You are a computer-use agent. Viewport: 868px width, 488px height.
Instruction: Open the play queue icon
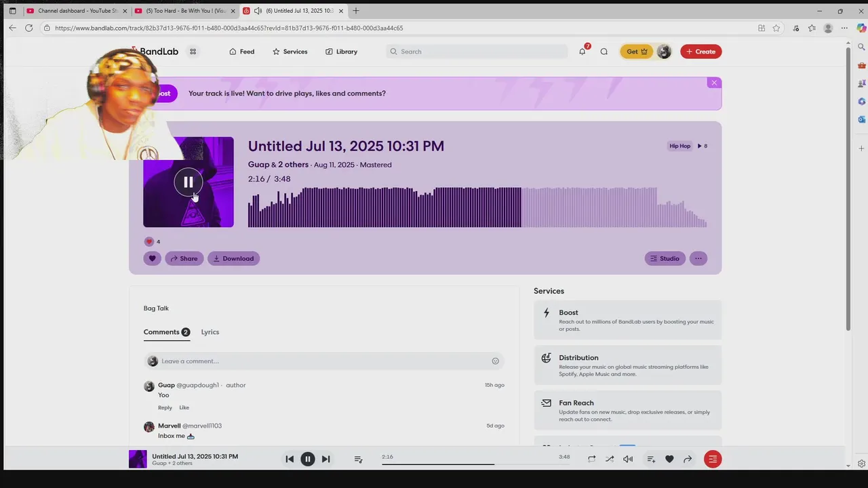click(358, 459)
